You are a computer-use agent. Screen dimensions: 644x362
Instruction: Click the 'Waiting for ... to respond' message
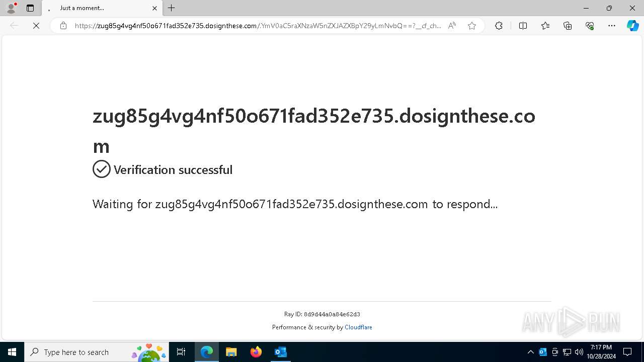[295, 204]
